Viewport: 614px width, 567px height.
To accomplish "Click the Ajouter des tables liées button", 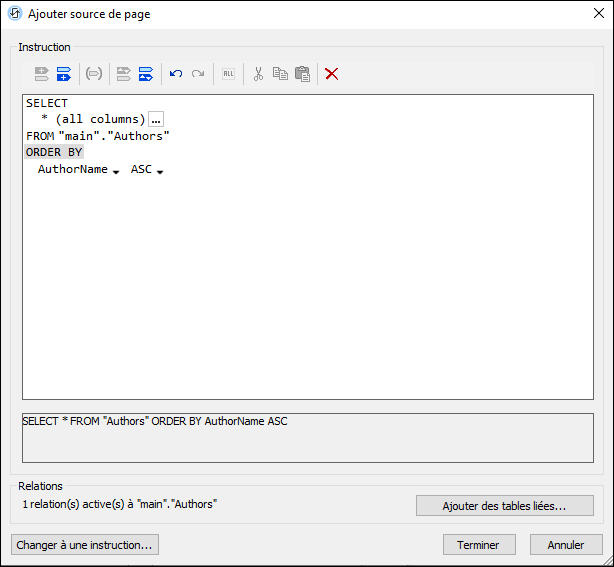I will point(504,506).
